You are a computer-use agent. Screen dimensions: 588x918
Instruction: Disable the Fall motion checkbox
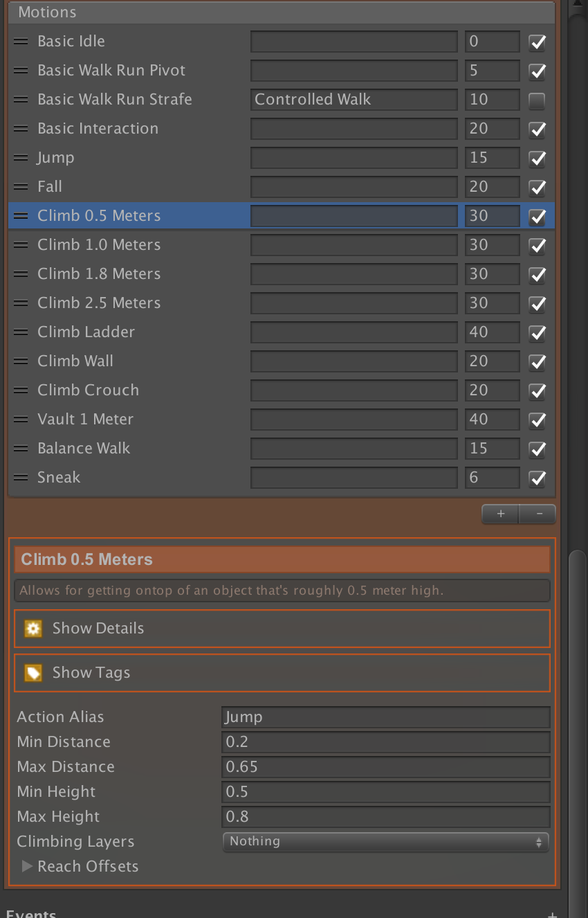[537, 186]
